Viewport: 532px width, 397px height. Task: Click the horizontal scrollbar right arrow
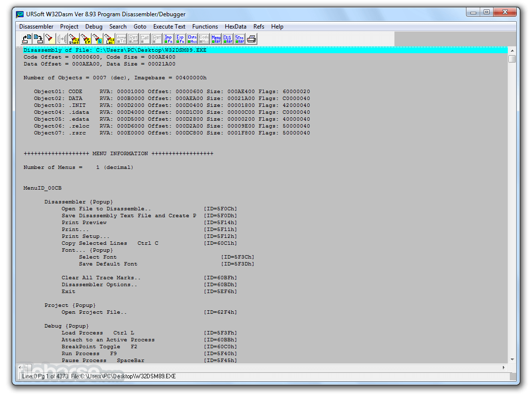point(503,367)
